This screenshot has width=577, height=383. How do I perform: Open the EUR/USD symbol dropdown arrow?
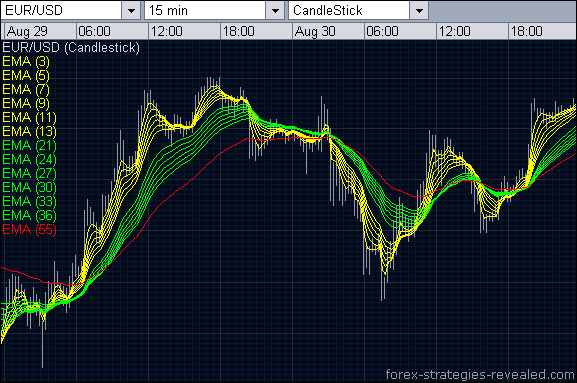[131, 11]
